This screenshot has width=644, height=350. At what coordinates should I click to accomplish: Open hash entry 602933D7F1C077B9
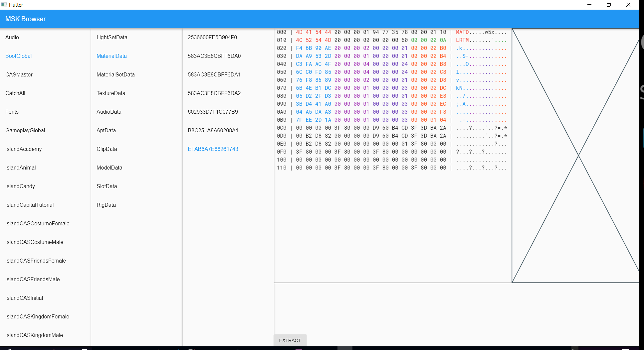[x=213, y=112]
